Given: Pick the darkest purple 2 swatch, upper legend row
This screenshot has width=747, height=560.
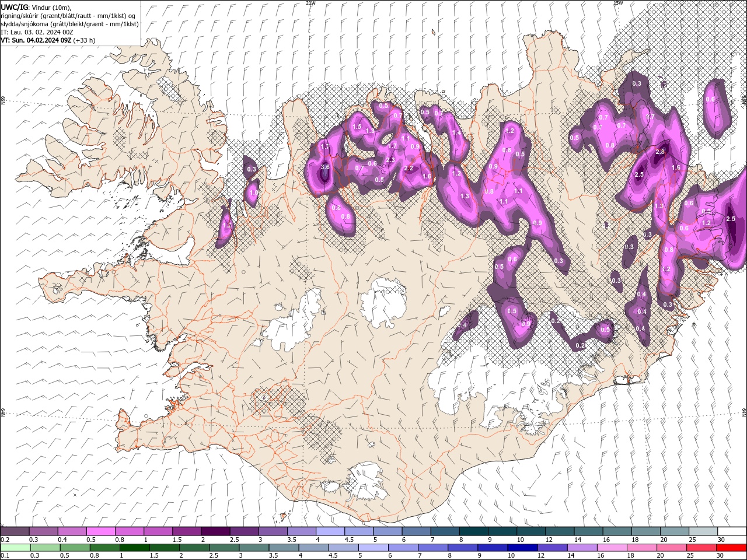Looking at the screenshot, I should tap(215, 531).
